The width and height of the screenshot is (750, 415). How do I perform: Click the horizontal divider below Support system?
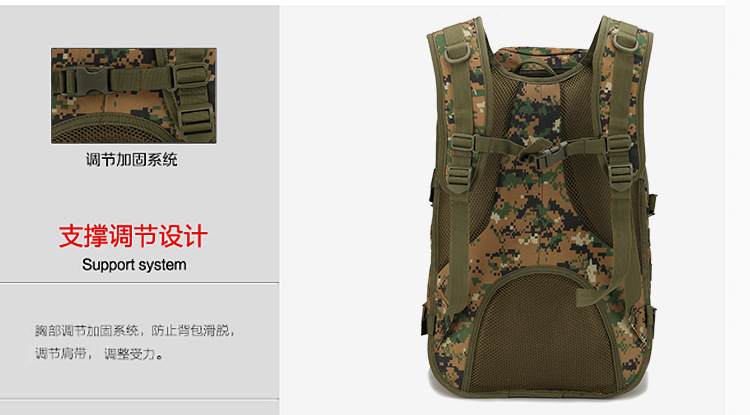point(139,283)
